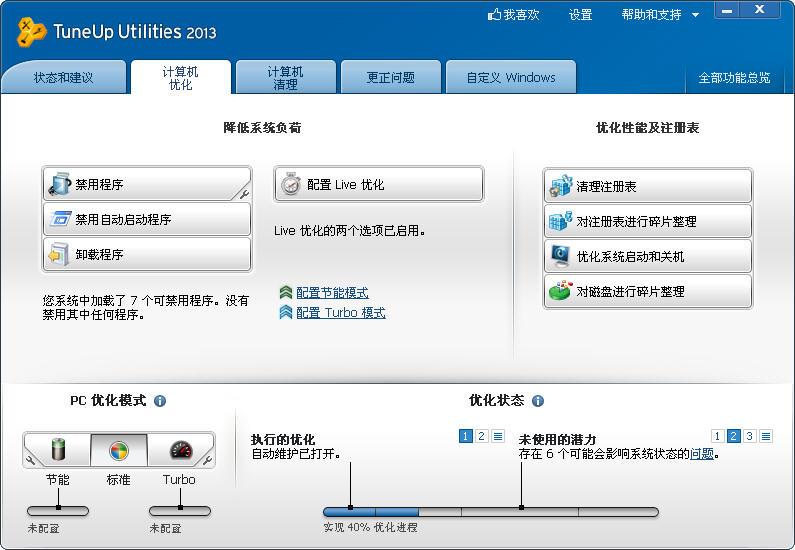Click the stopwatch icon for Live 优化
Viewport: 795px width, 550px height.
point(291,184)
